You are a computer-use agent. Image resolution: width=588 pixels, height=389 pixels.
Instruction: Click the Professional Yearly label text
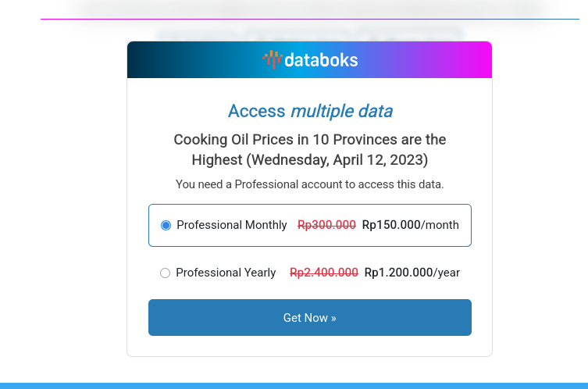tap(226, 273)
